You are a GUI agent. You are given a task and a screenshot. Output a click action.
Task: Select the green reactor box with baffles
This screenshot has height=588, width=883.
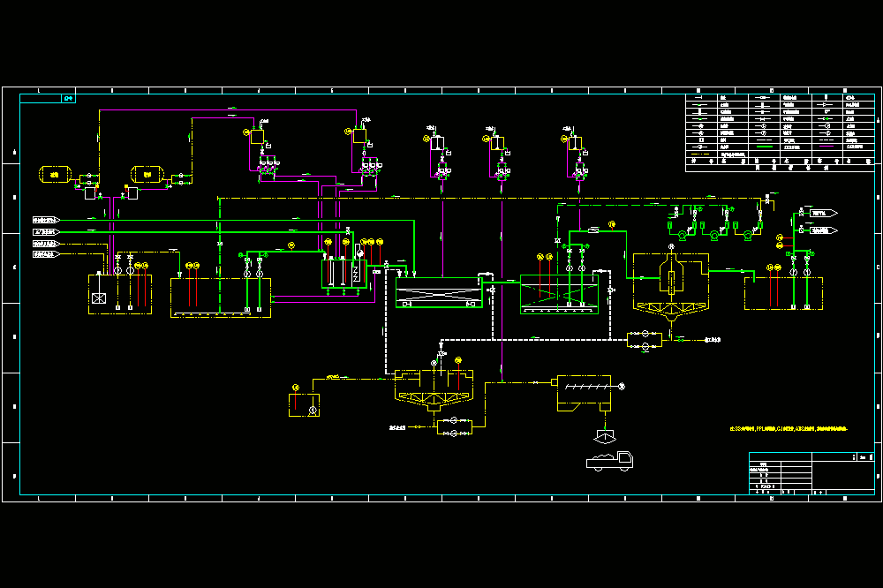344,274
